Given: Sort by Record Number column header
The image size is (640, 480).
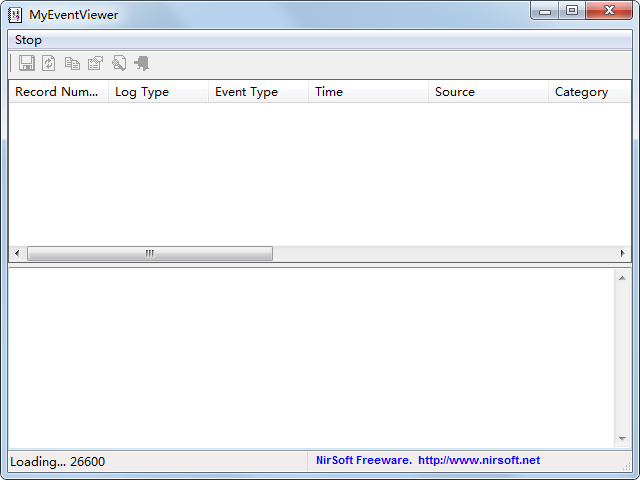Looking at the screenshot, I should tap(58, 91).
